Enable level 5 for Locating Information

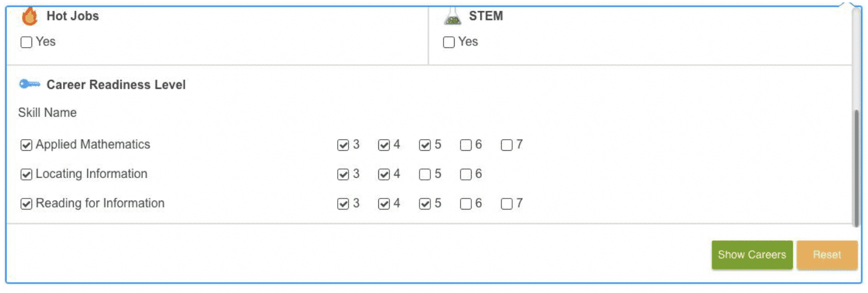[x=426, y=174]
